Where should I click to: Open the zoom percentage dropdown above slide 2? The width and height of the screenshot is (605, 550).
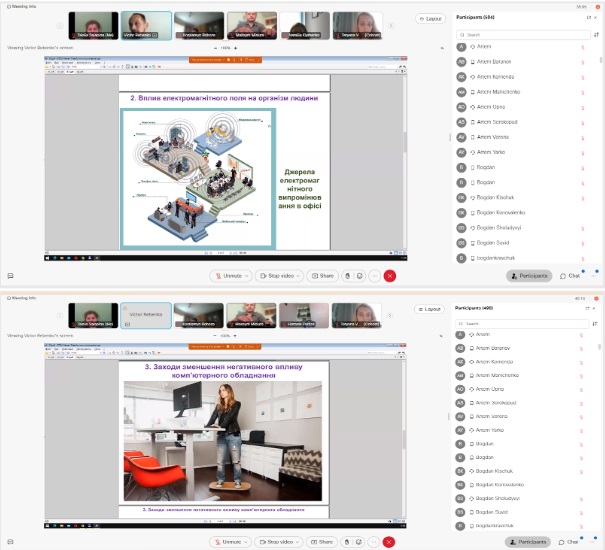click(228, 47)
